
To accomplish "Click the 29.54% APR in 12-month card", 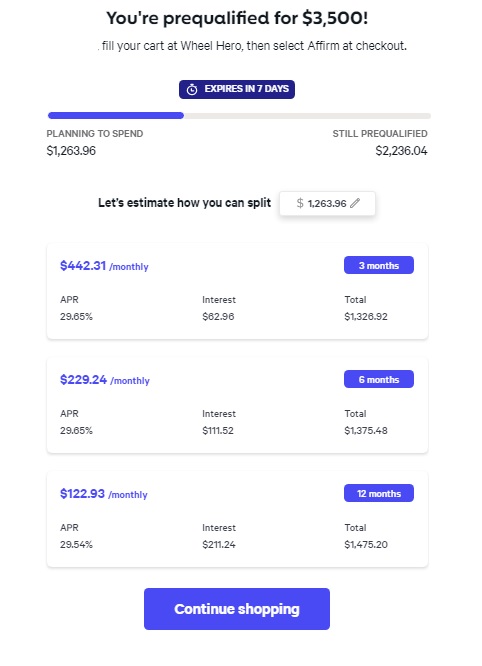I will (x=76, y=544).
